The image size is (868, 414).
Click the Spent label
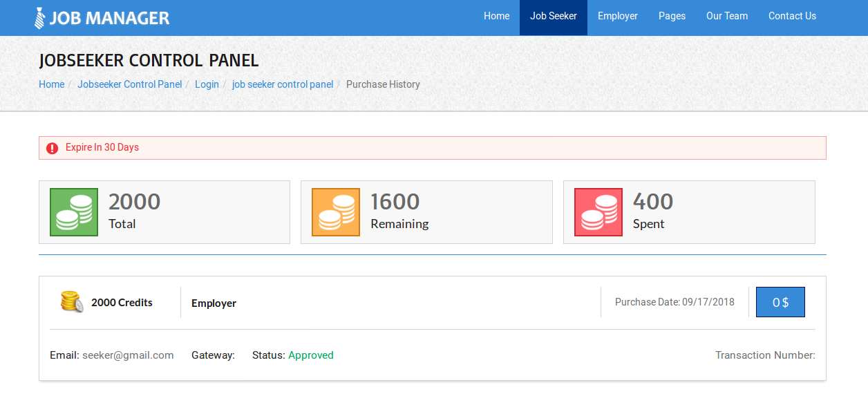[649, 224]
